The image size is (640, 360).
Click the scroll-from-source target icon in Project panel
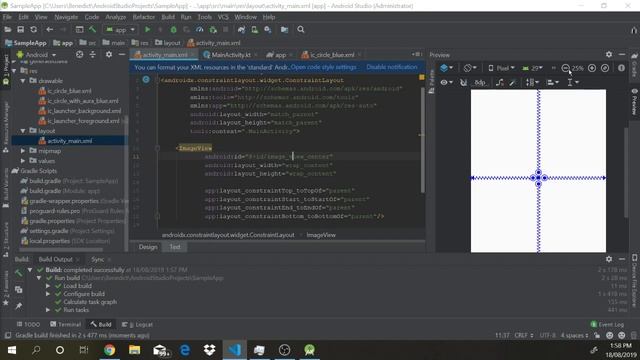coord(80,54)
